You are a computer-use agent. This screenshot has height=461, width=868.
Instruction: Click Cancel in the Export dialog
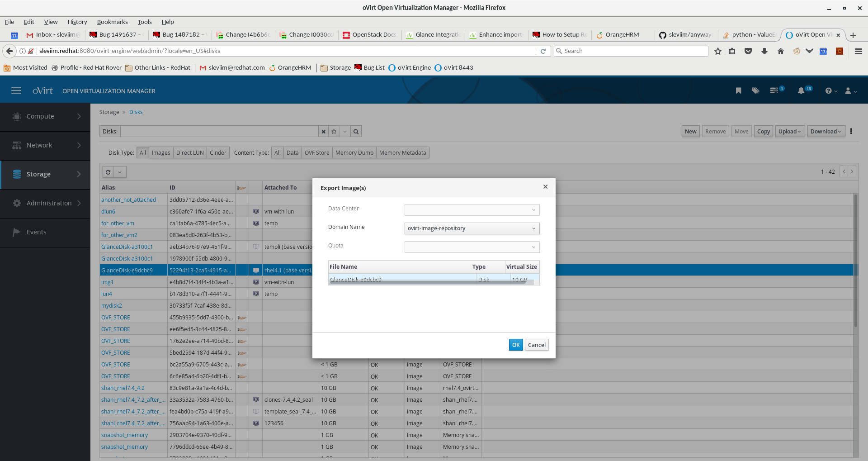537,345
